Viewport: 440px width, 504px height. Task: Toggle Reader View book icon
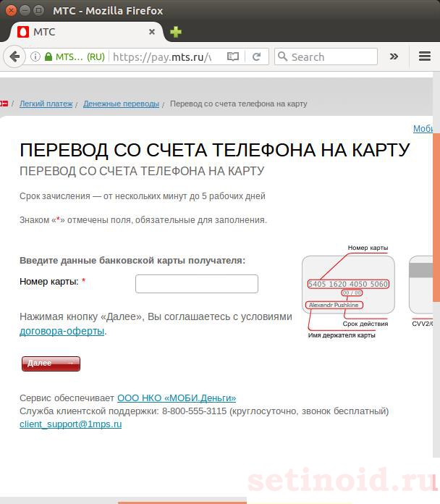pyautogui.click(x=233, y=57)
